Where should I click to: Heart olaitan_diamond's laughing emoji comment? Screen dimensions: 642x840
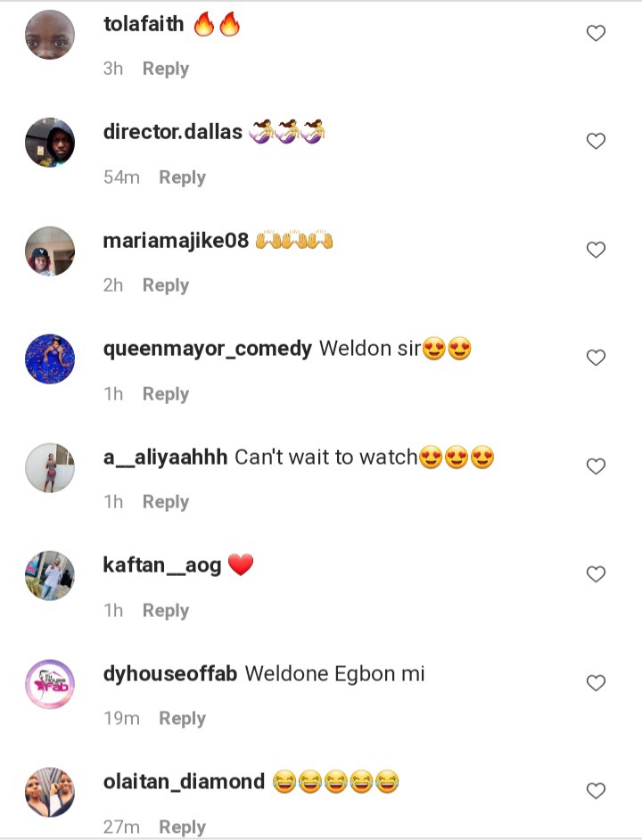[596, 791]
